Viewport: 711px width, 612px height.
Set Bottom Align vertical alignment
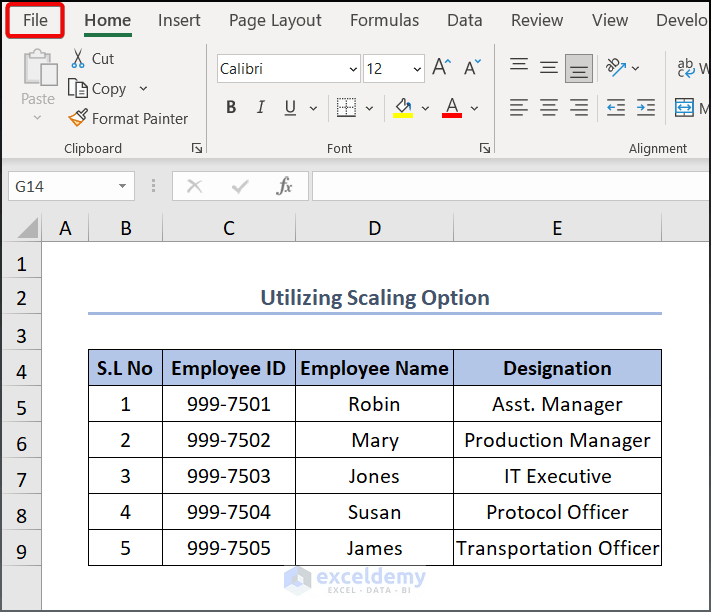tap(579, 68)
